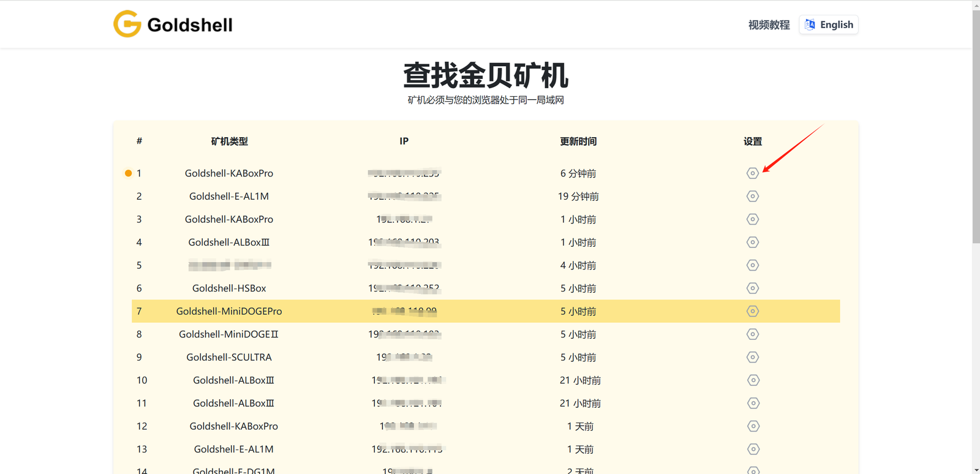Open settings gear for row 11 ALBoxIII

[x=753, y=403]
